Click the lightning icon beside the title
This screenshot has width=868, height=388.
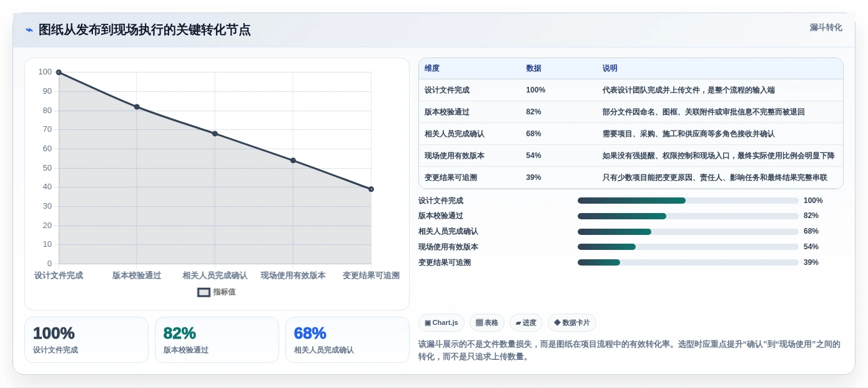pyautogui.click(x=29, y=30)
